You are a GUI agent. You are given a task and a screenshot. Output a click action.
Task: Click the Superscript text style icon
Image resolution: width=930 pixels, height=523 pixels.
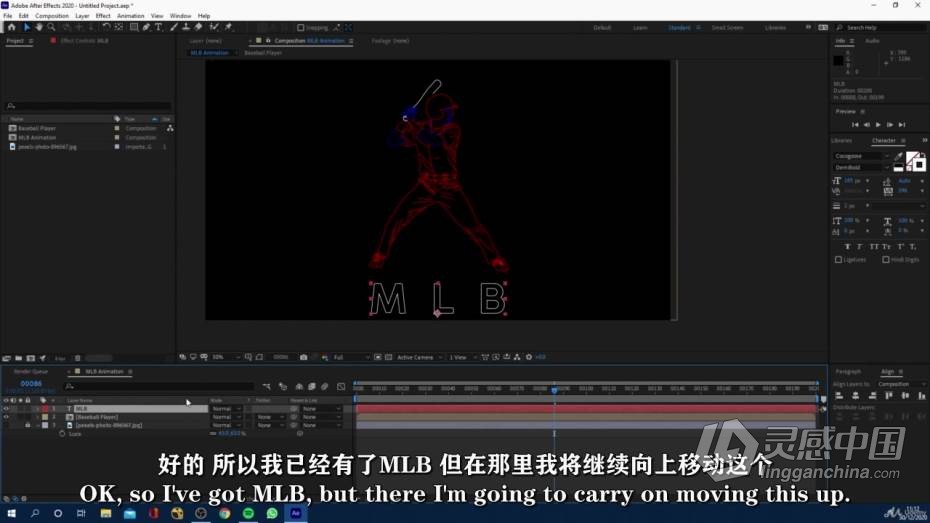pyautogui.click(x=900, y=247)
